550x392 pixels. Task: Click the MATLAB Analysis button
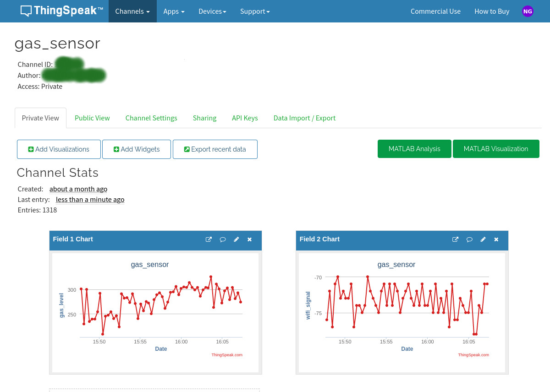point(414,149)
